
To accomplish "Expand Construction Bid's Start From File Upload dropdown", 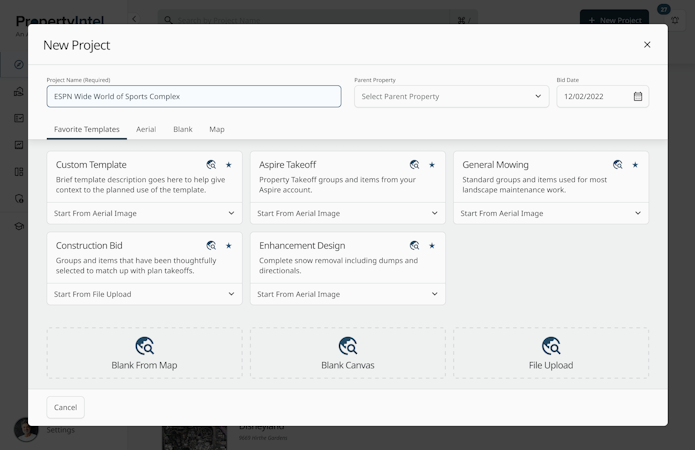I will [x=144, y=294].
